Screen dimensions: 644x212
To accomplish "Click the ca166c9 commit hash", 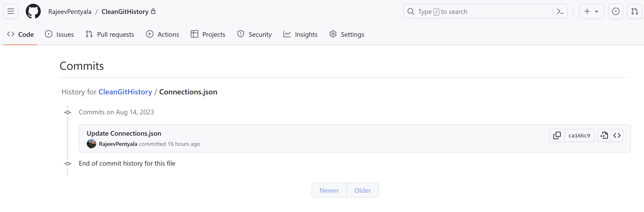I will pos(579,135).
